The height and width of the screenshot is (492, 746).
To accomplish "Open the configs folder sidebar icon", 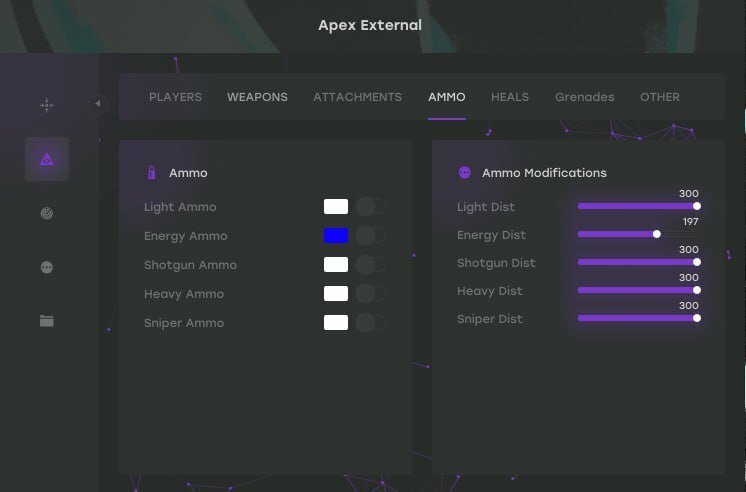I will point(47,321).
